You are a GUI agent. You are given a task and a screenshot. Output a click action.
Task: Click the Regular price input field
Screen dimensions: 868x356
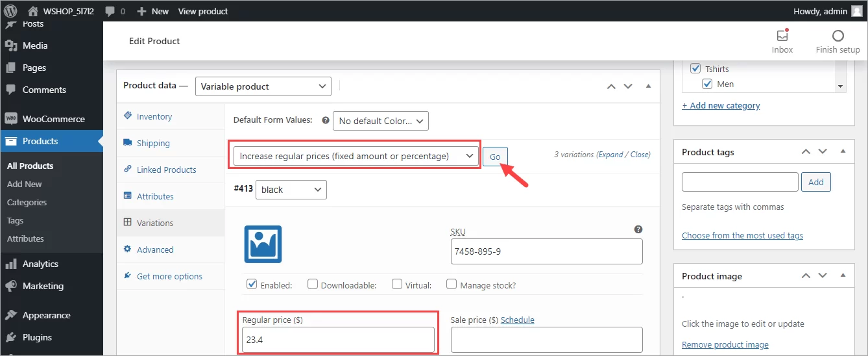338,339
